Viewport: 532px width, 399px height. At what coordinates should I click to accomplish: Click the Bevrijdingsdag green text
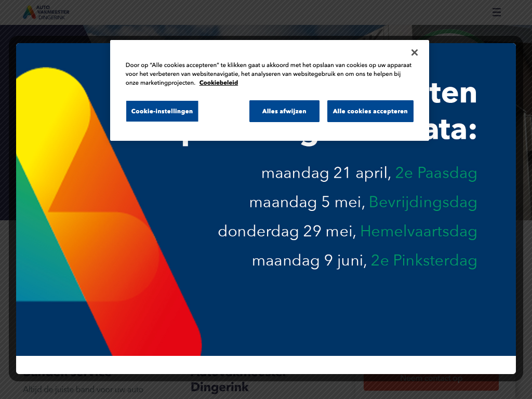point(423,202)
